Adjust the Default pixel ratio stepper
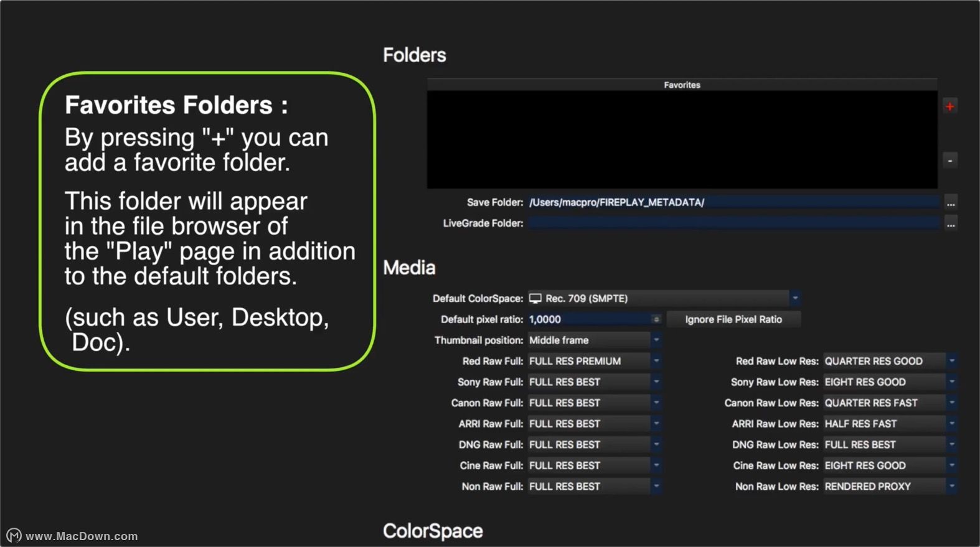 coord(656,319)
